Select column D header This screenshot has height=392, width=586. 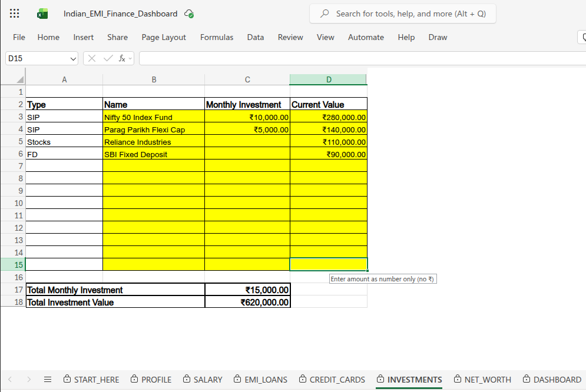(329, 79)
